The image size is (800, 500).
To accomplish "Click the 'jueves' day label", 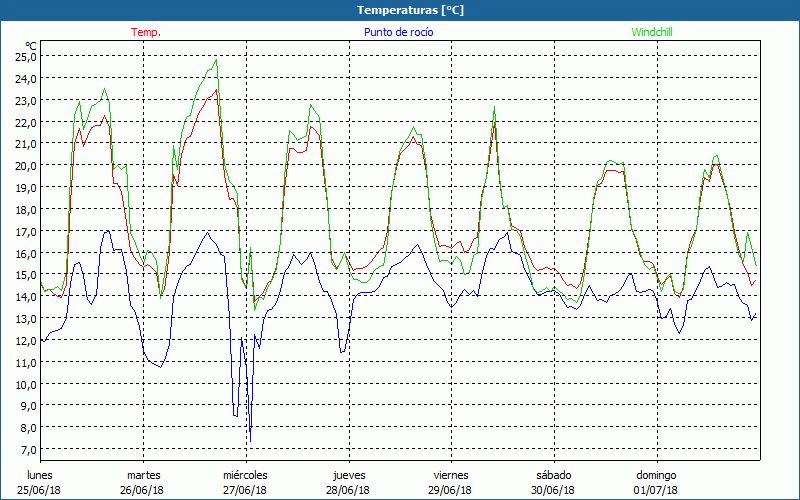I will point(349,475).
